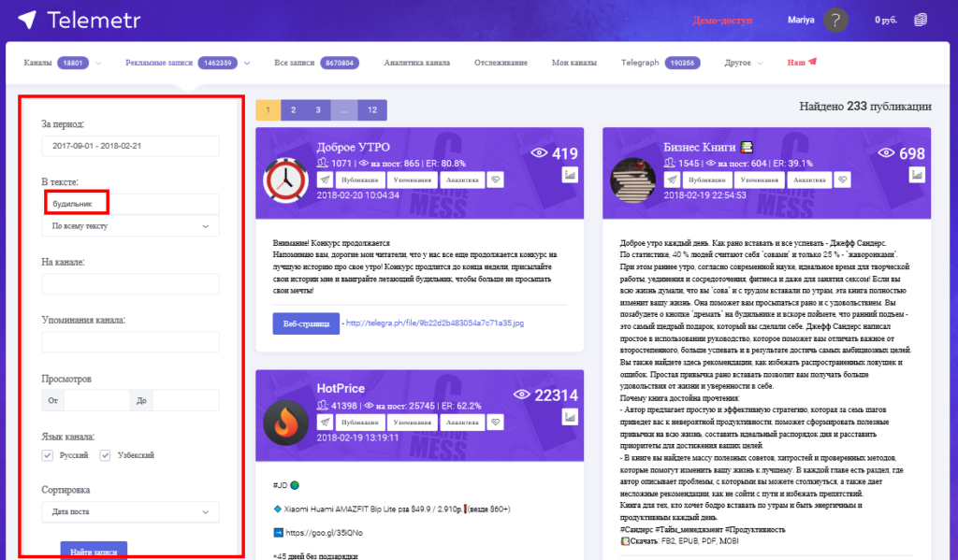The height and width of the screenshot is (560, 958).
Task: Open post chart icon on Бизнес Книги card
Action: point(917,175)
